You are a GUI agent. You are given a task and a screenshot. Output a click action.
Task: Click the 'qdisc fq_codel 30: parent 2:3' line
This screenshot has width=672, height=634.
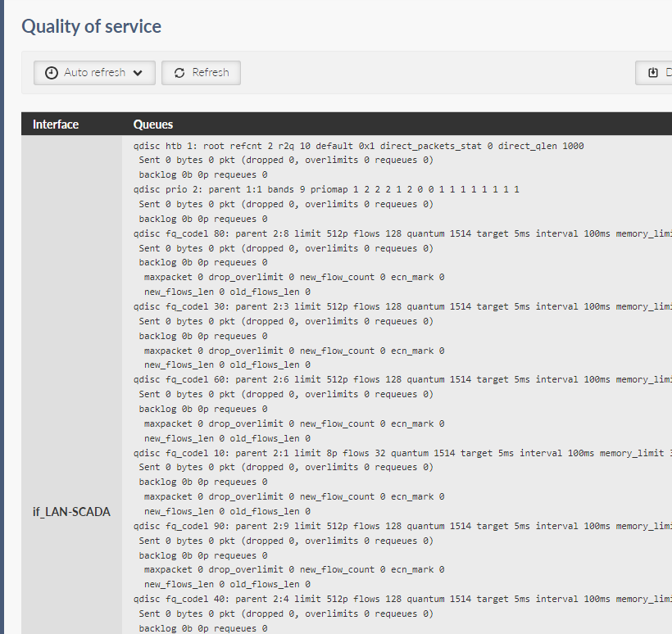(402, 306)
